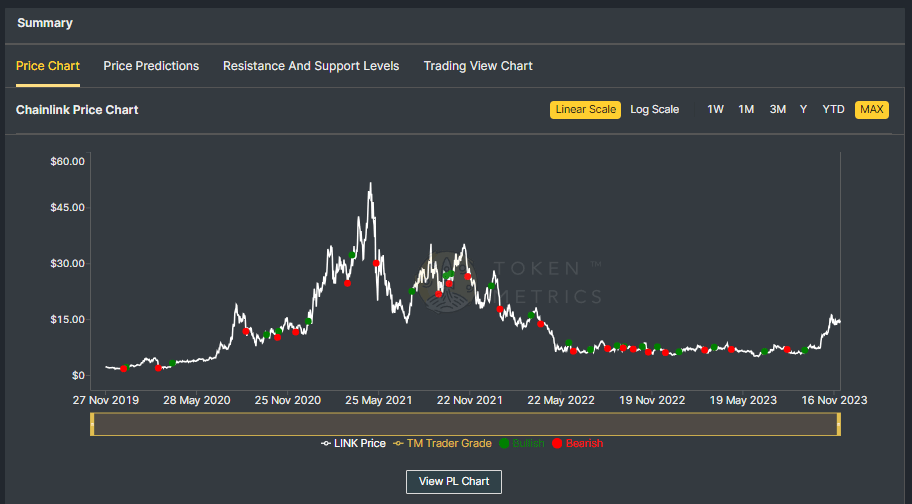Click the 22 May 2022 date label

click(x=561, y=400)
